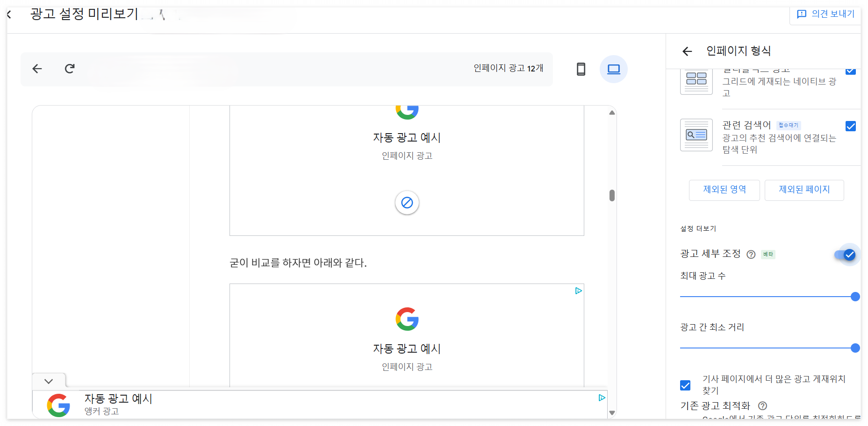The height and width of the screenshot is (426, 868).
Task: Click the 앵커 광고 label text
Action: tap(101, 411)
